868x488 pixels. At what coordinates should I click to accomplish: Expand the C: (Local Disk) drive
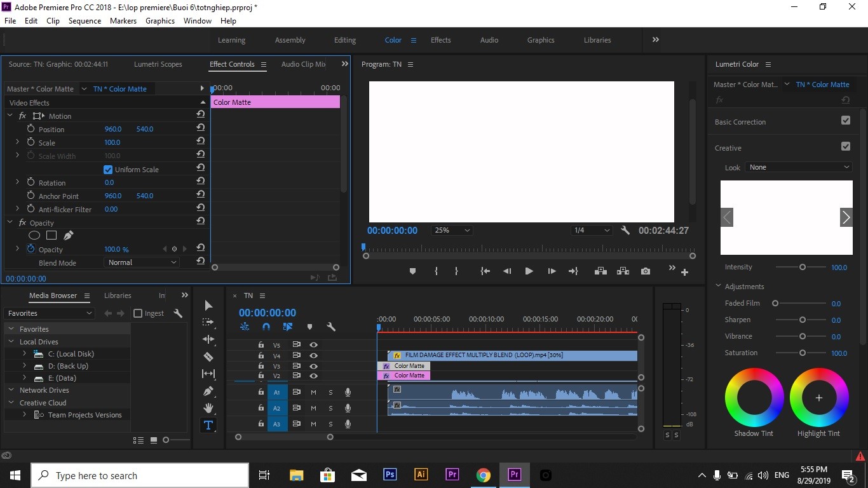(x=24, y=354)
